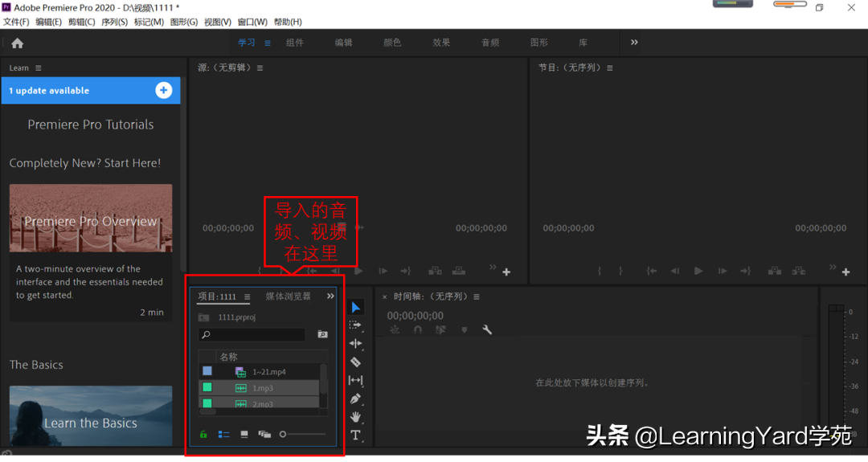
Task: Select the Hand tool
Action: (355, 417)
